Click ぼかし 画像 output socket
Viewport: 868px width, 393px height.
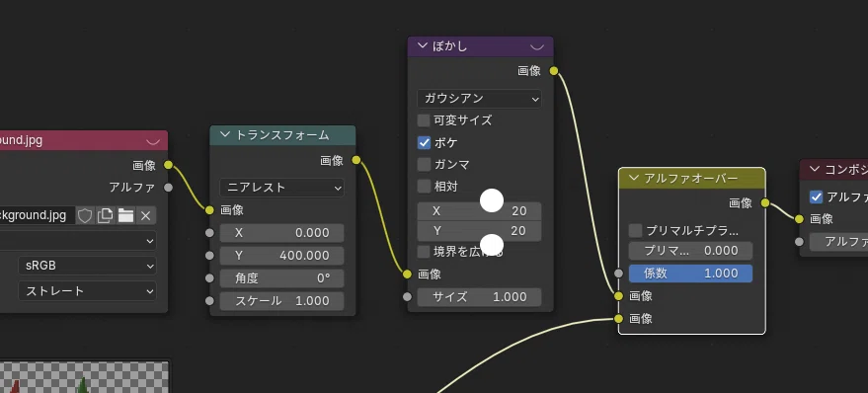[554, 71]
